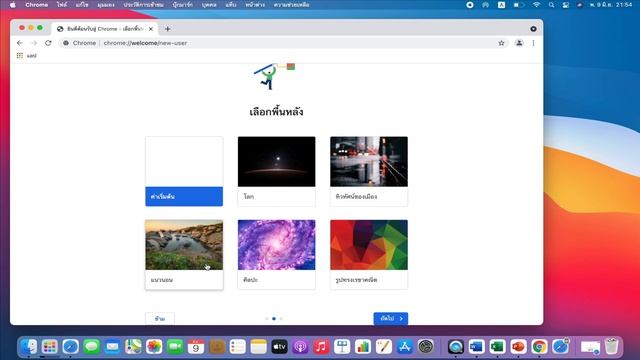
Task: Reload the welcome page
Action: 48,43
